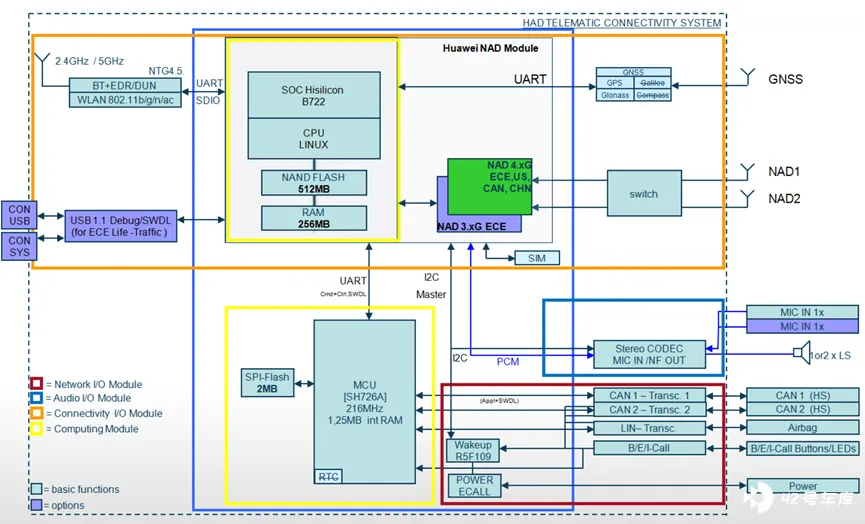Click the NAD1 antenna symbol
The height and width of the screenshot is (524, 865).
pyautogui.click(x=747, y=172)
